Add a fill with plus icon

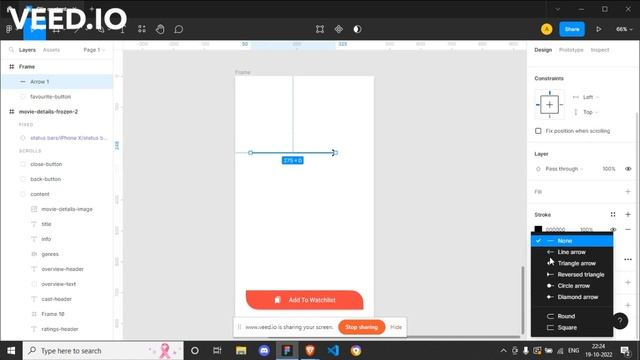(628, 191)
